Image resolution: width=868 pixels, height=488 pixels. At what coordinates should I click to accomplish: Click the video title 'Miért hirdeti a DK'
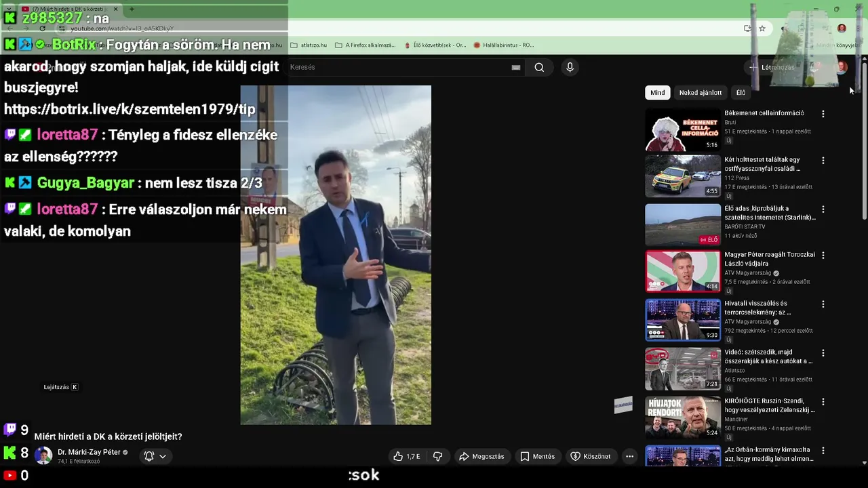108,437
